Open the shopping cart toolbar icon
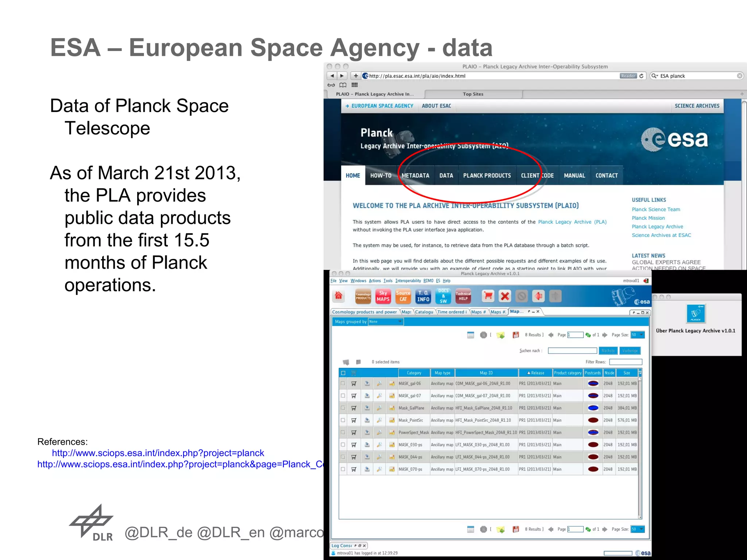 coord(488,296)
